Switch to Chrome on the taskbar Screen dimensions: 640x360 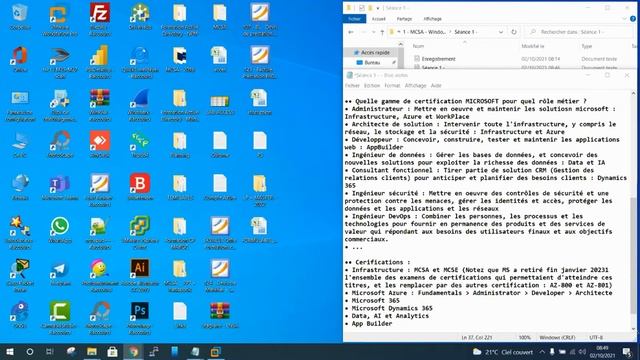[133, 351]
